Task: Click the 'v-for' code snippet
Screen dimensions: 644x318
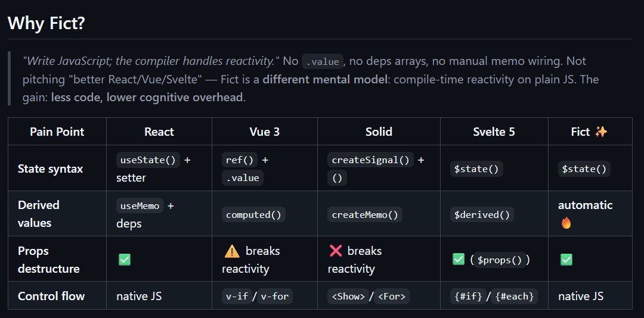Action: (x=275, y=296)
